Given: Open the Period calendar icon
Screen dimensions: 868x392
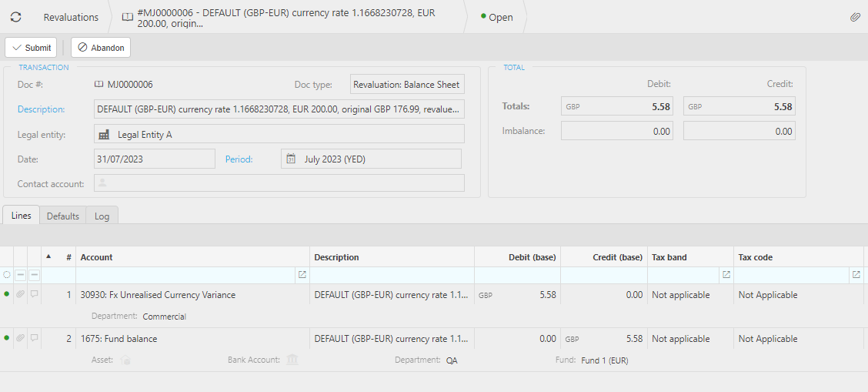Looking at the screenshot, I should (x=291, y=159).
